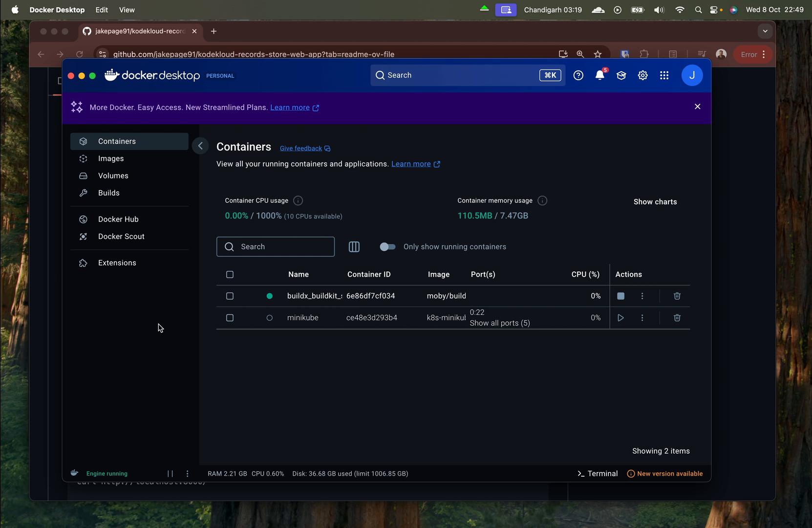
Task: Open the Edit menu in macOS menu bar
Action: (x=102, y=10)
